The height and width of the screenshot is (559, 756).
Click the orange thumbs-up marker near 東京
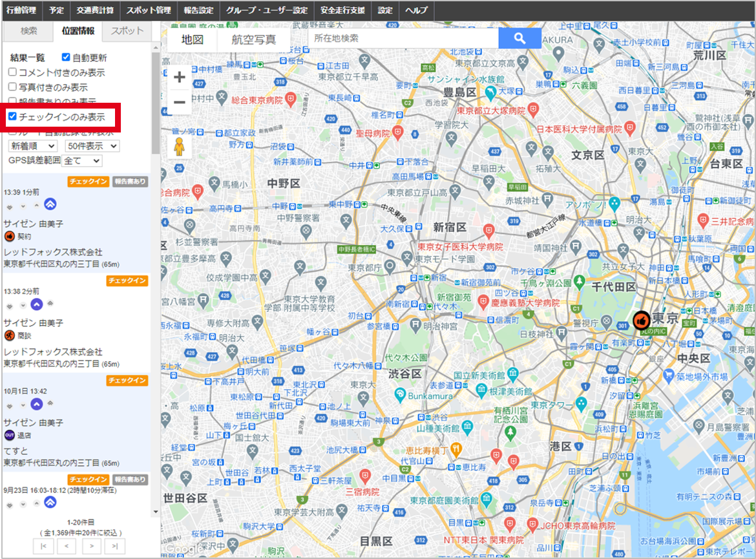[641, 321]
